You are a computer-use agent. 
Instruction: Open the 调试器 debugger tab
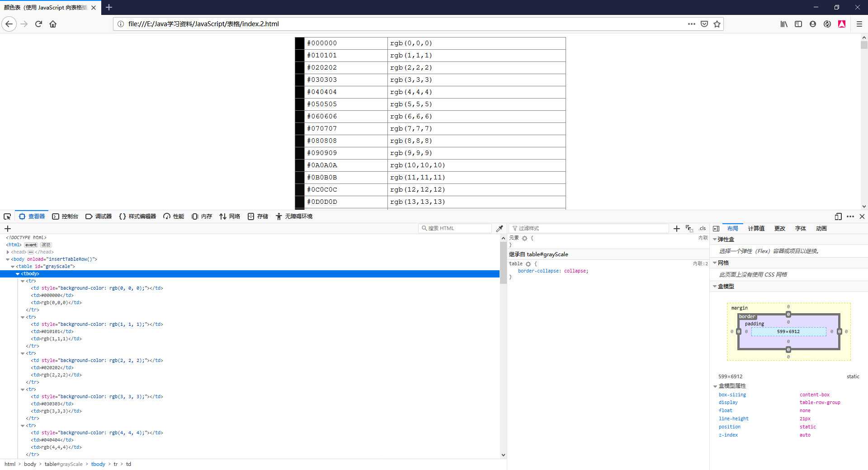[99, 216]
